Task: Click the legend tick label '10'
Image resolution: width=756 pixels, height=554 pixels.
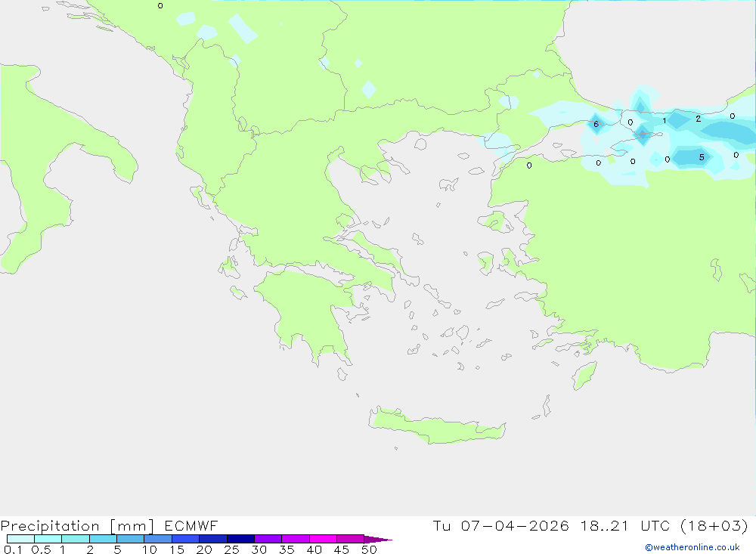Action: pyautogui.click(x=150, y=549)
